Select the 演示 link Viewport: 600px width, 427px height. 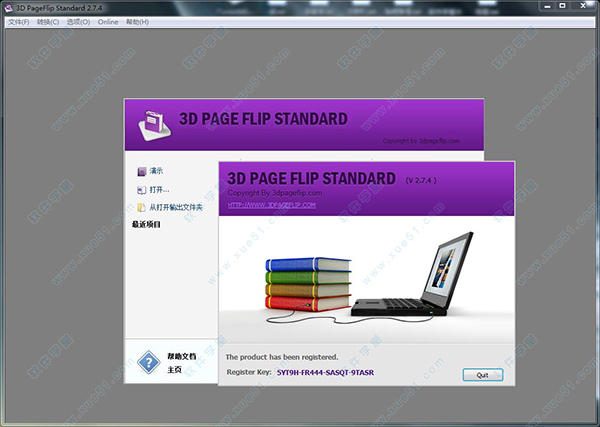tap(156, 171)
